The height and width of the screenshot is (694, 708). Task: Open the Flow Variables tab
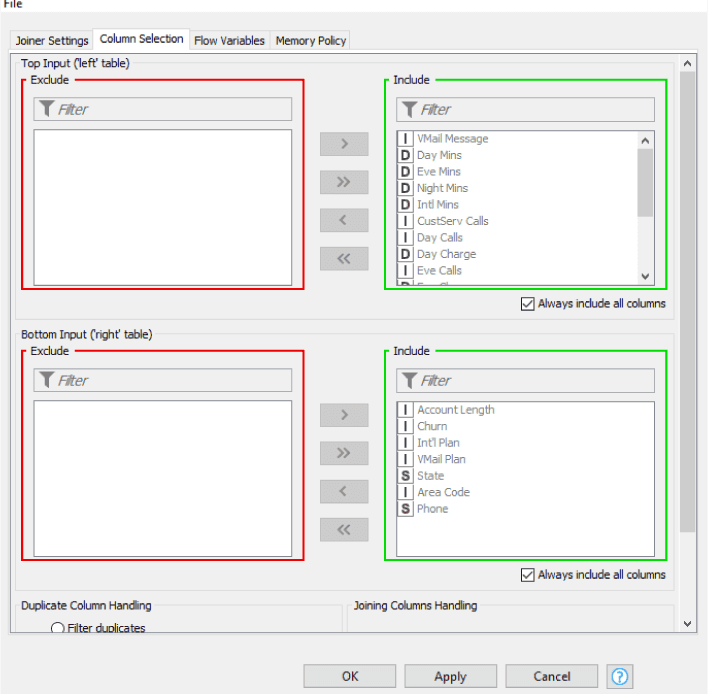pyautogui.click(x=229, y=41)
